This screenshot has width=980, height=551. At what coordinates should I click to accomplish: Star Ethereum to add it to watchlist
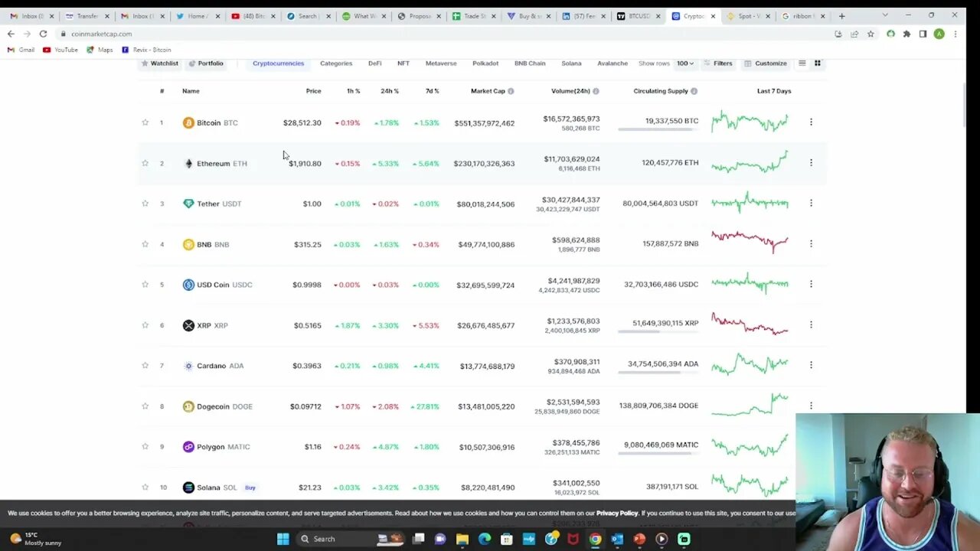(x=145, y=163)
